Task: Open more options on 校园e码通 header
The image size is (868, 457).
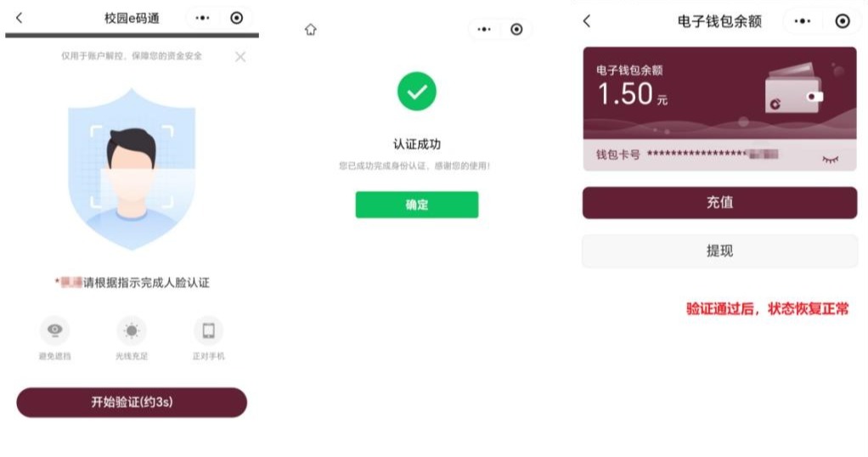Action: (x=203, y=18)
